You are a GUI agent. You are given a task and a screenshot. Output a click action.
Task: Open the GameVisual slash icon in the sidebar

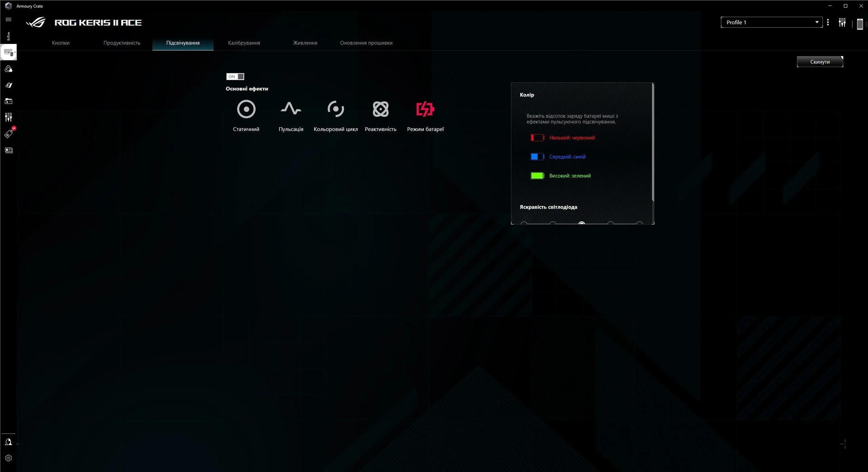(x=8, y=85)
